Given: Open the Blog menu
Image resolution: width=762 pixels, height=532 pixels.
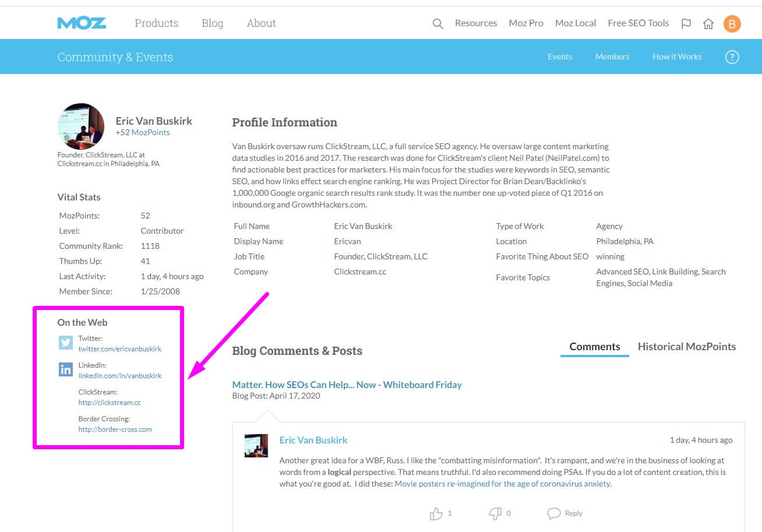Looking at the screenshot, I should (x=213, y=23).
